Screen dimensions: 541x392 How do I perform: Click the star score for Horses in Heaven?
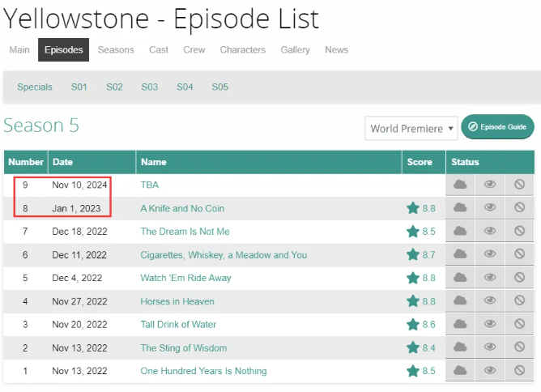click(421, 301)
